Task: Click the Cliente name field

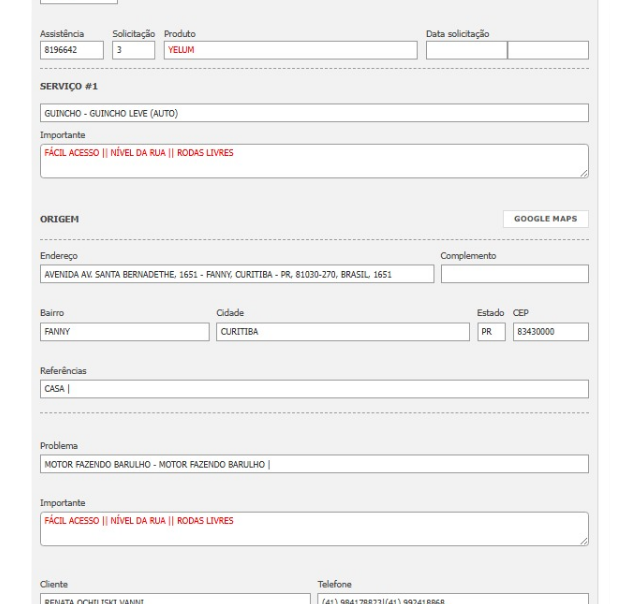Action: click(x=175, y=599)
